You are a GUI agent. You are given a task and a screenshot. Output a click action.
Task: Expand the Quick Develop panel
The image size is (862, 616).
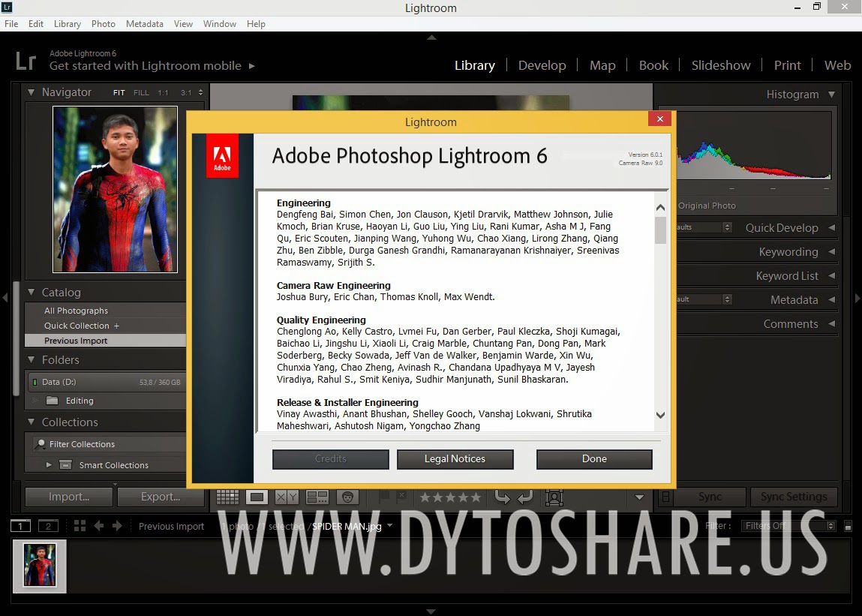click(x=832, y=227)
